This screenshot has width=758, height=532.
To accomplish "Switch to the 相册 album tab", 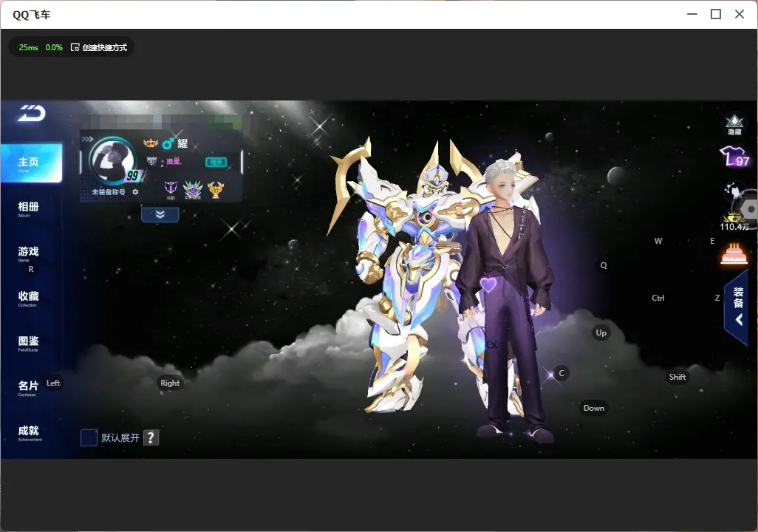I will pos(29,208).
